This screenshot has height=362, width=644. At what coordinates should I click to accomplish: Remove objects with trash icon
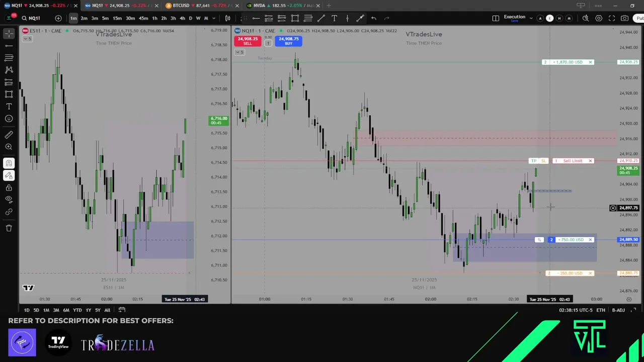(9, 228)
